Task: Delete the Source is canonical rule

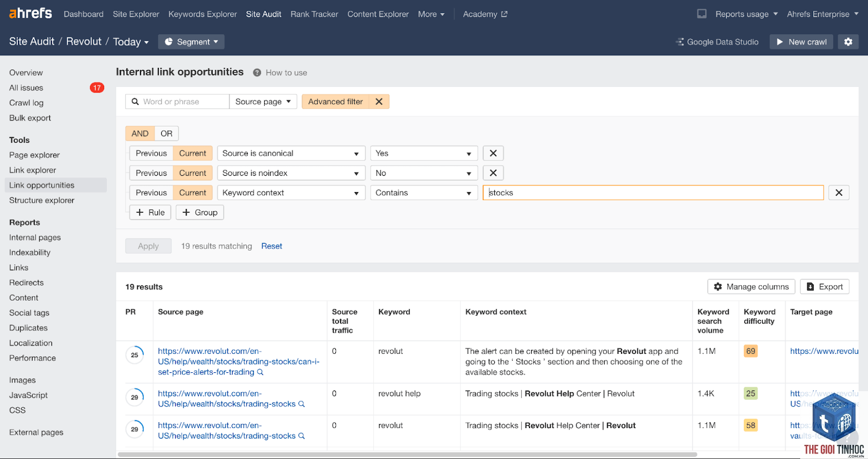Action: 493,153
